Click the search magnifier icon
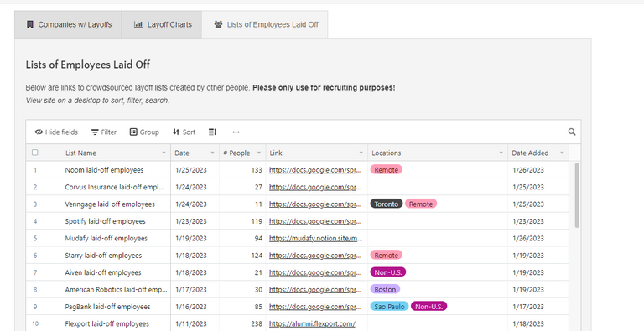644x331 pixels. tap(572, 132)
